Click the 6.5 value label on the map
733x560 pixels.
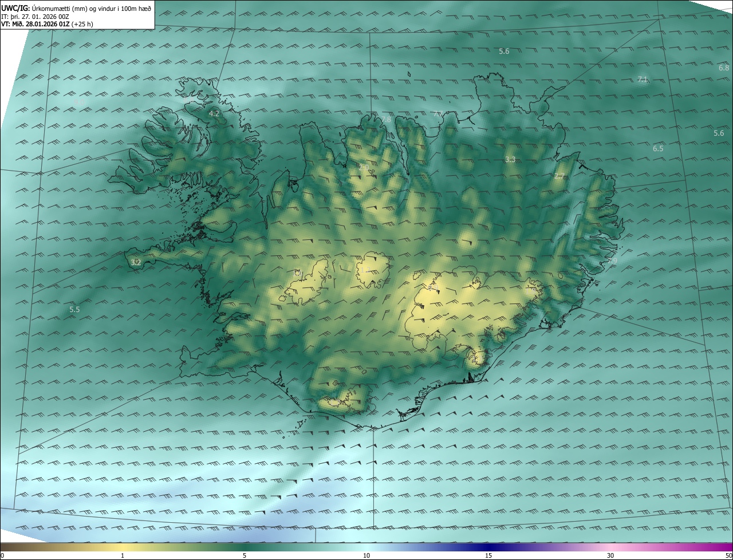tap(658, 148)
